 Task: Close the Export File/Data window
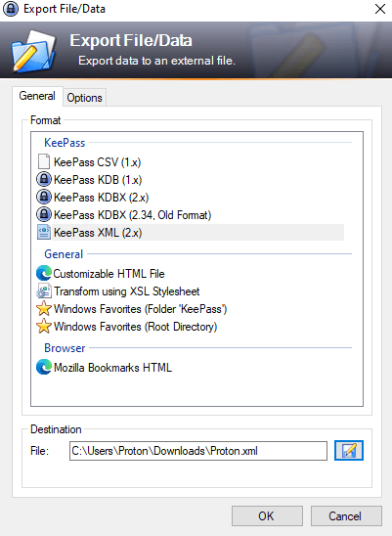(380, 9)
